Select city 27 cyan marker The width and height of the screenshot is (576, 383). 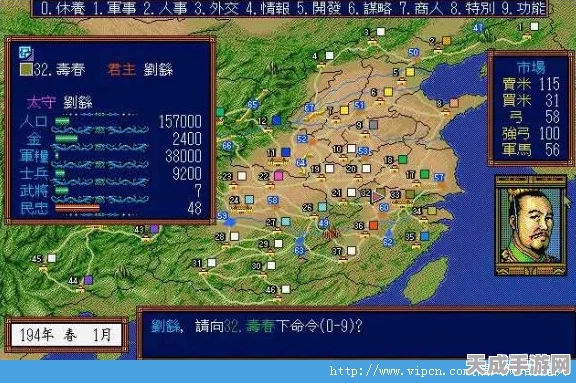click(285, 222)
